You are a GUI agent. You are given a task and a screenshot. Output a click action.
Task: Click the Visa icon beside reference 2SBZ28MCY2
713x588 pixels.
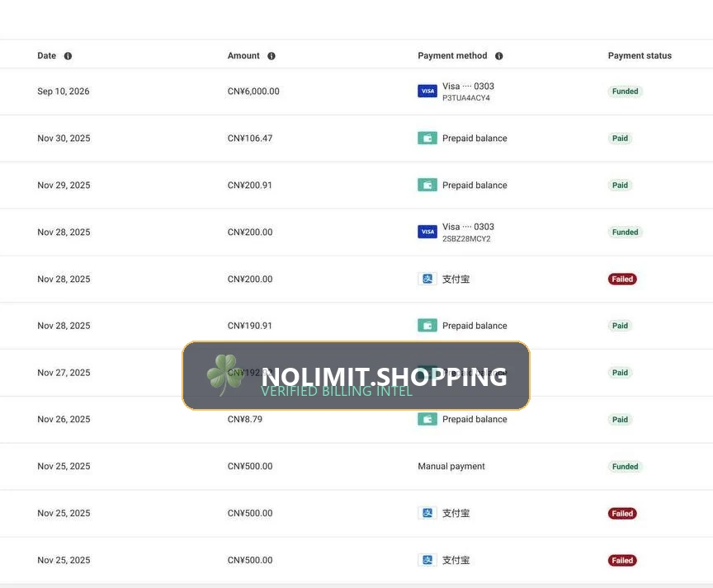tap(427, 232)
